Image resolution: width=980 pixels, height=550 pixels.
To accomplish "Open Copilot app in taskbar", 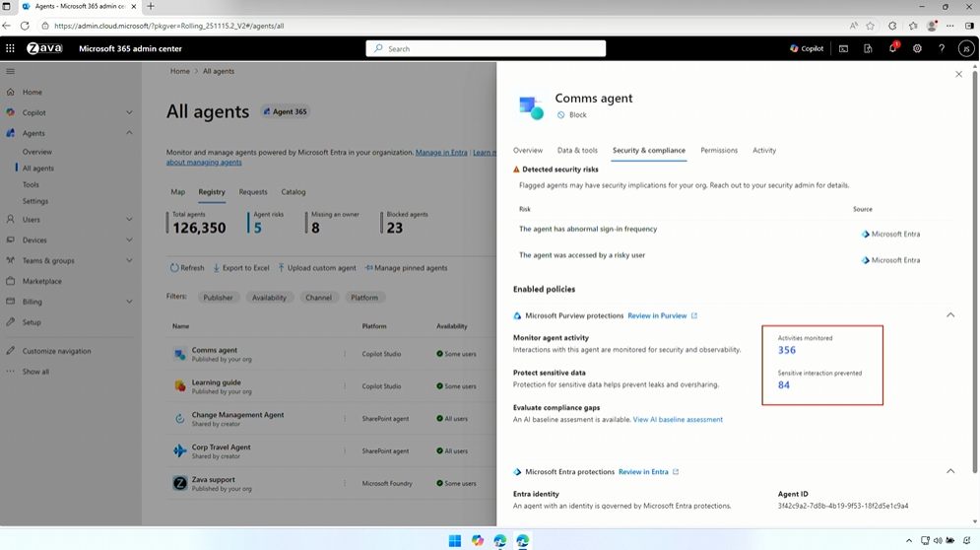I will click(478, 540).
